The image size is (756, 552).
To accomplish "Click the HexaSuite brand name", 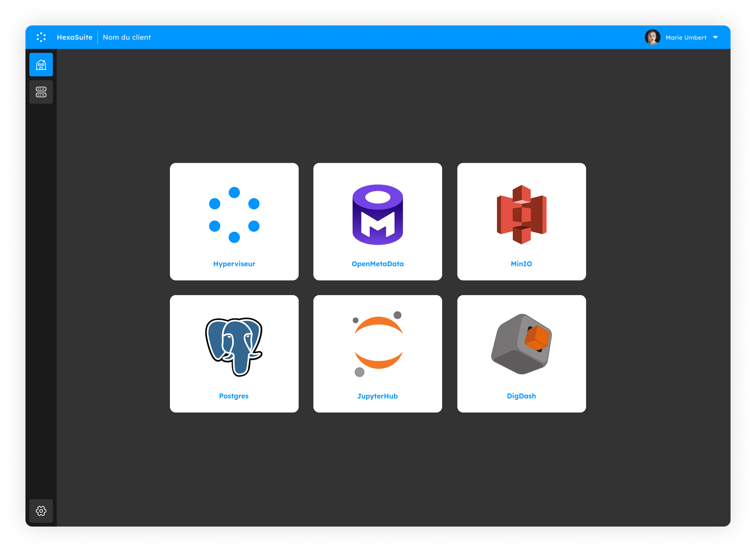I will (x=75, y=37).
